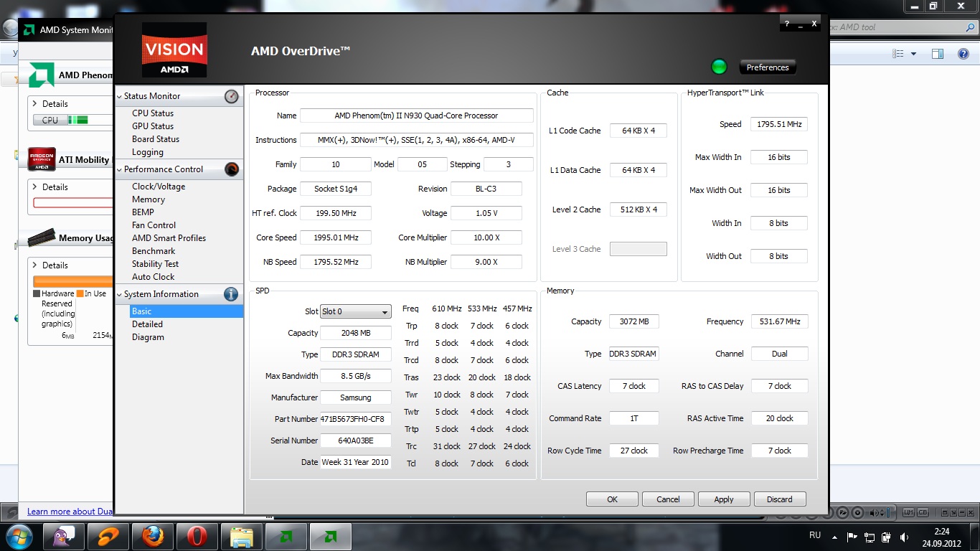This screenshot has height=551, width=980.
Task: Click the orange In Use legend swatch
Action: click(80, 293)
